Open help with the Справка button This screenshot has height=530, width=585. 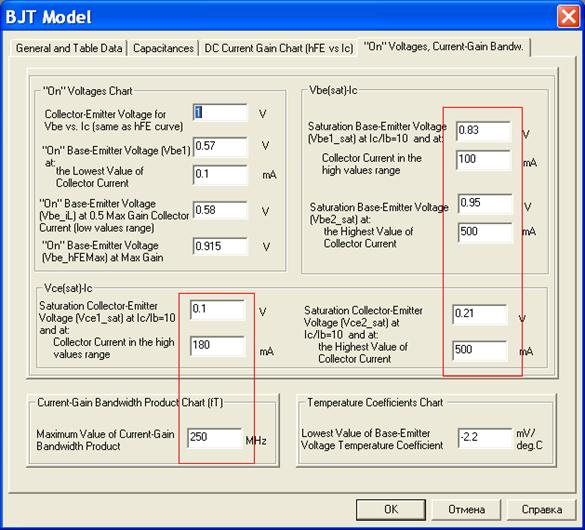541,509
